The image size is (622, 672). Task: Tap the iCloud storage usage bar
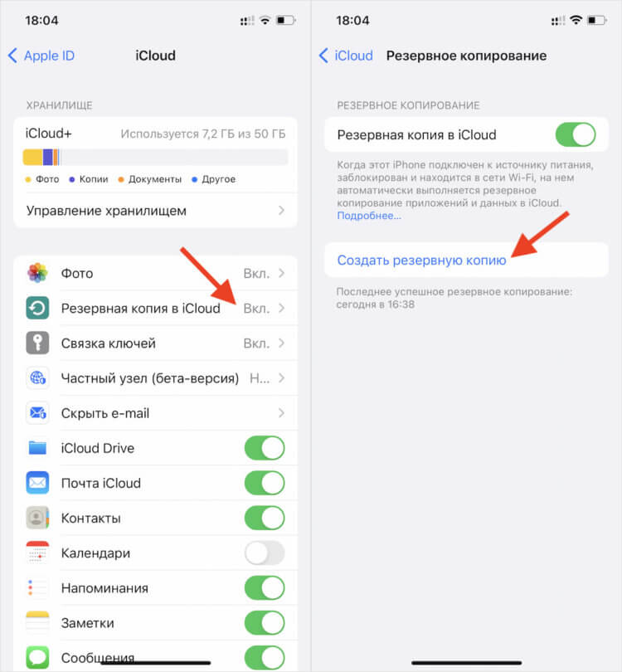click(x=155, y=158)
